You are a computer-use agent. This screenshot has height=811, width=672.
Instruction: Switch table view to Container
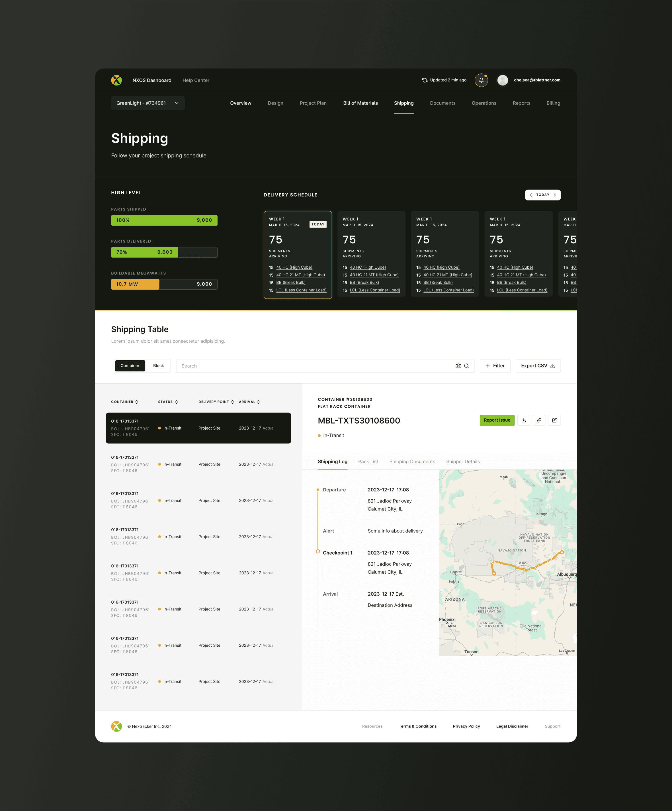point(130,366)
